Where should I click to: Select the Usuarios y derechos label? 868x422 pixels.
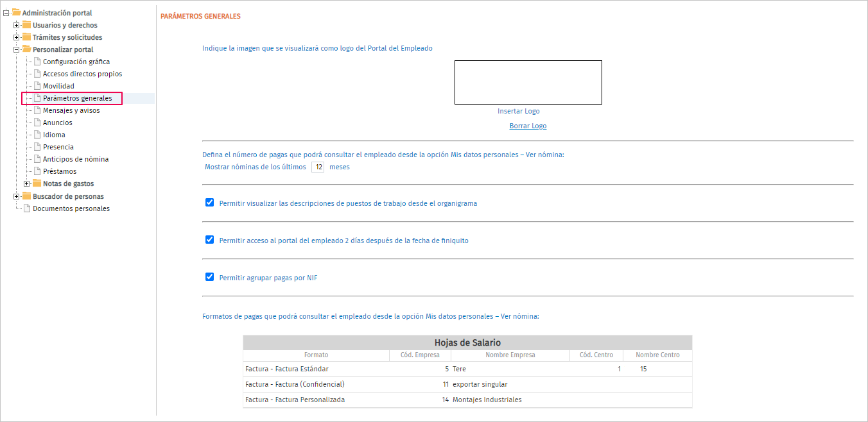[65, 25]
